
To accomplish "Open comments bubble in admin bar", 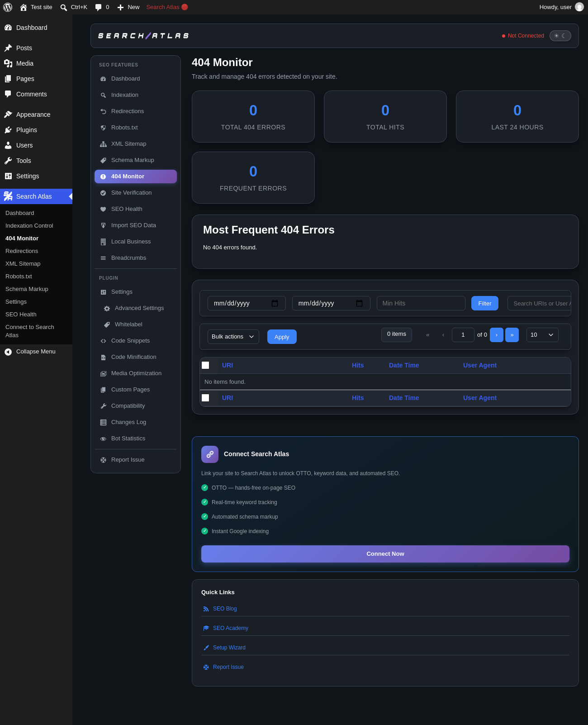I will click(99, 7).
